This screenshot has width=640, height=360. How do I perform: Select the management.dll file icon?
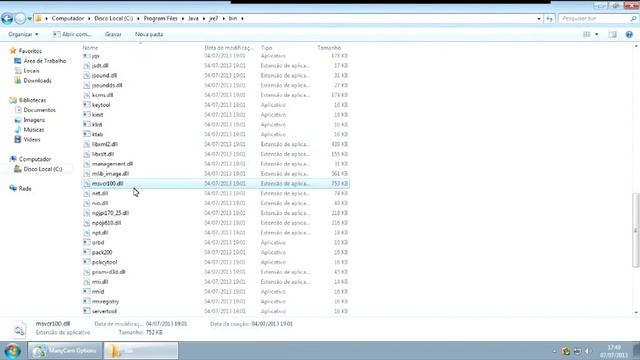click(x=87, y=164)
